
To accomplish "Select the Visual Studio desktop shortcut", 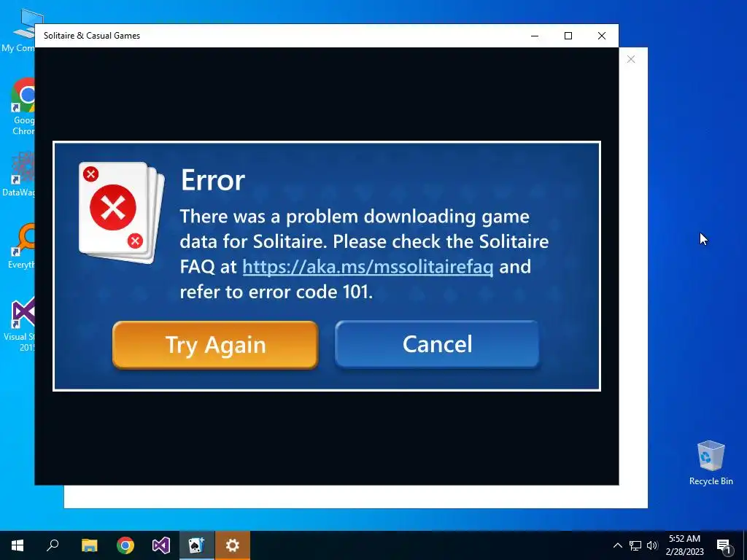I will point(19,324).
